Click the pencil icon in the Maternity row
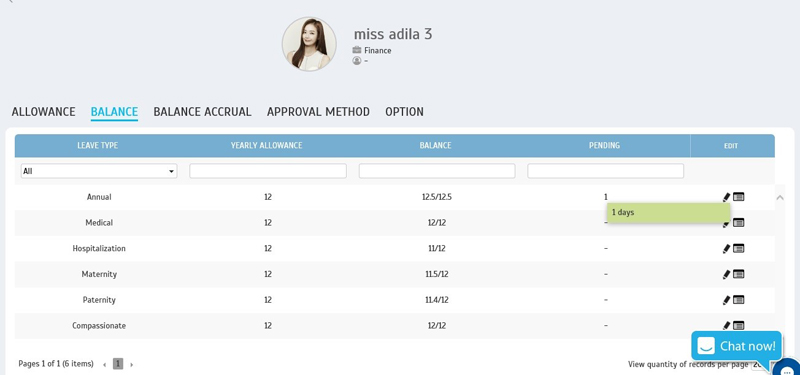This screenshot has width=800, height=375. pos(727,274)
